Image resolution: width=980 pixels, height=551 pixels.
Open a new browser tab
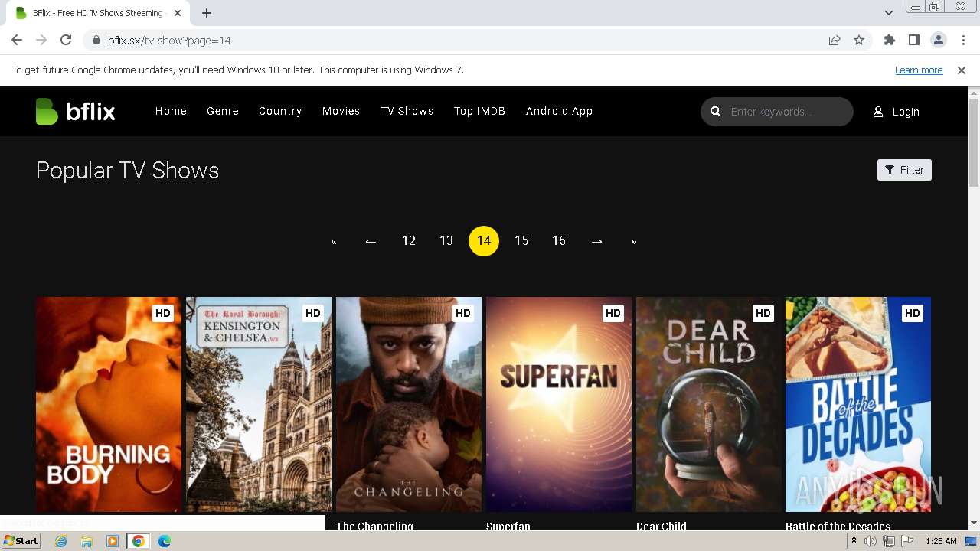click(x=207, y=13)
